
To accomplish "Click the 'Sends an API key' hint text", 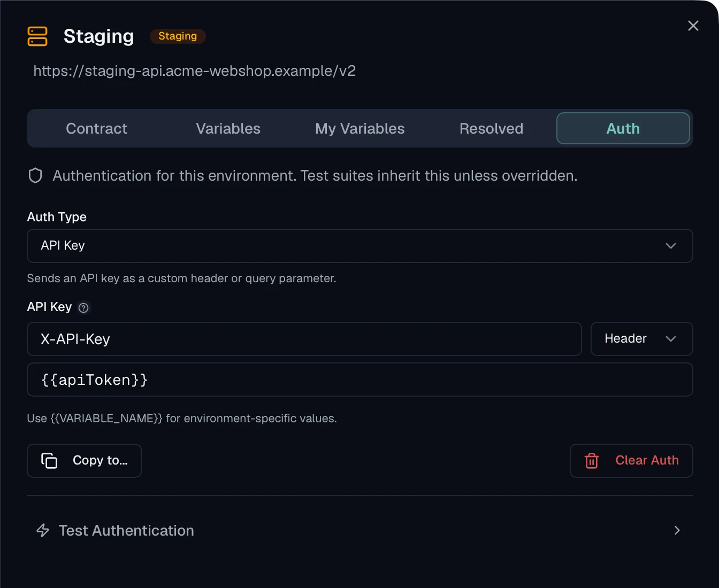I will 182,278.
